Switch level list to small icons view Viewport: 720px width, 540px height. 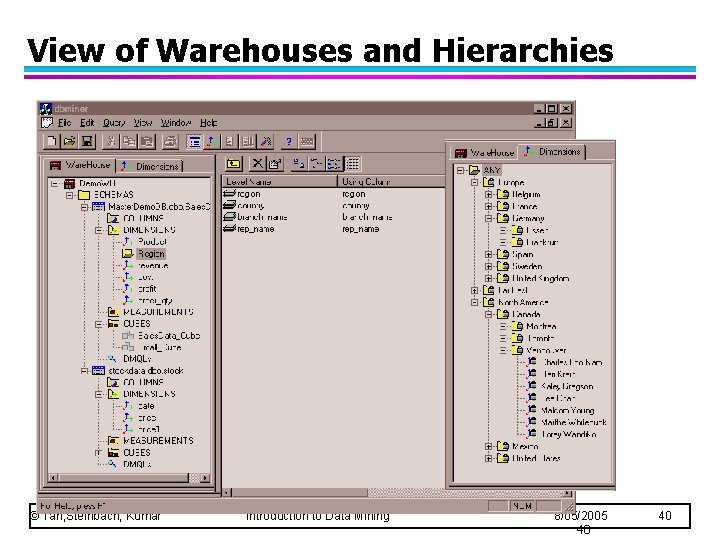point(316,163)
